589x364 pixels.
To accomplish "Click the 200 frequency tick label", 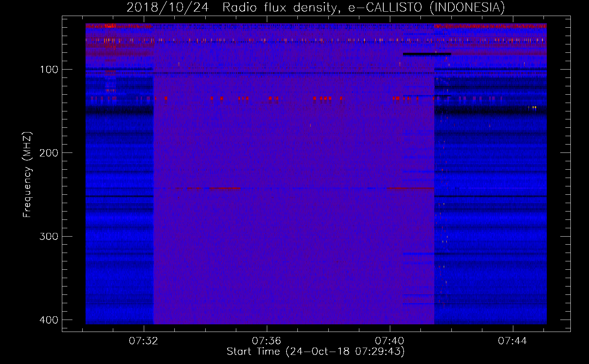I will point(49,153).
